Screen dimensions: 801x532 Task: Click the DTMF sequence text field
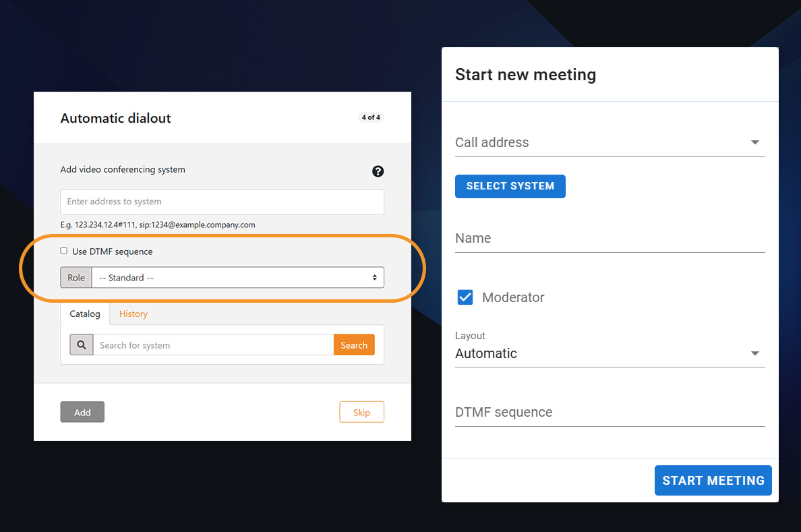click(610, 413)
